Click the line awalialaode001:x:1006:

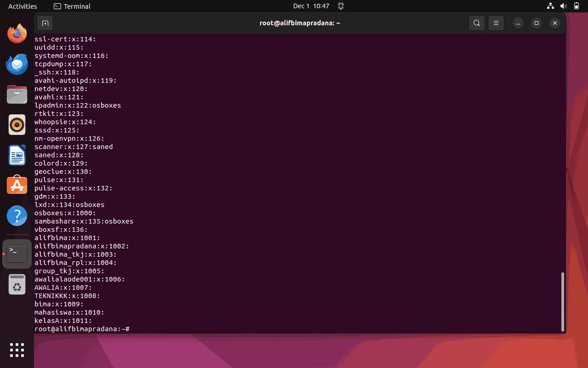coord(80,279)
